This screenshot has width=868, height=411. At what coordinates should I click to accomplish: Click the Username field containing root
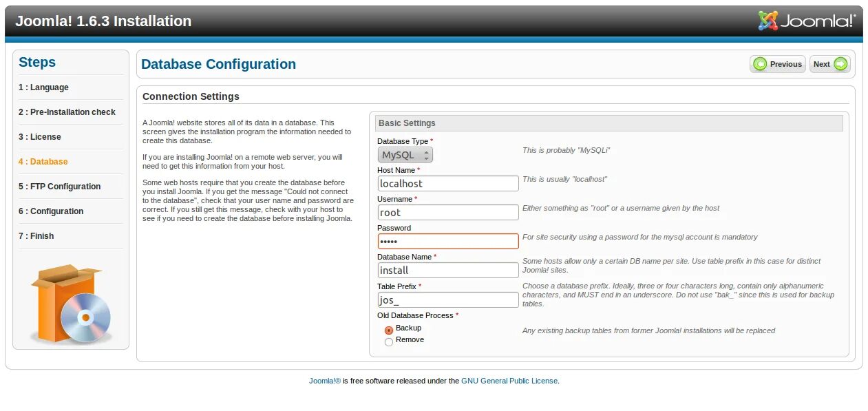(x=448, y=213)
